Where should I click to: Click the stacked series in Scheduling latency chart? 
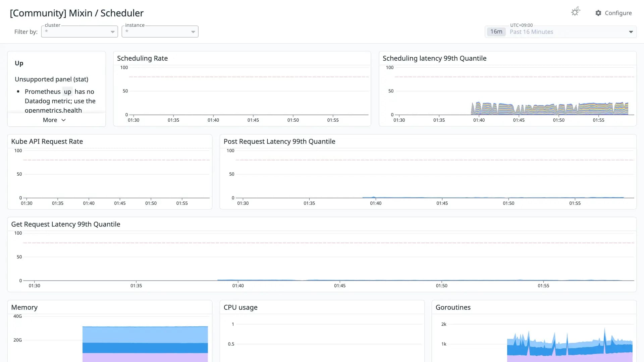[x=549, y=109]
